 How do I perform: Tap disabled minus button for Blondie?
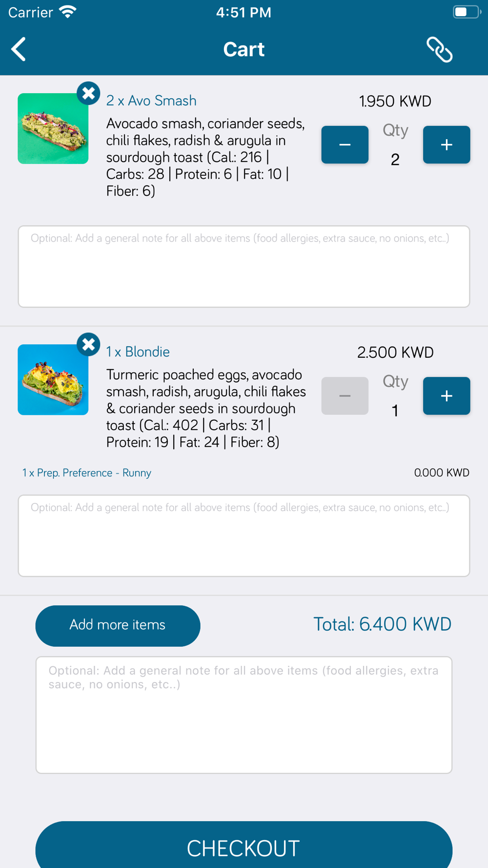coord(345,396)
